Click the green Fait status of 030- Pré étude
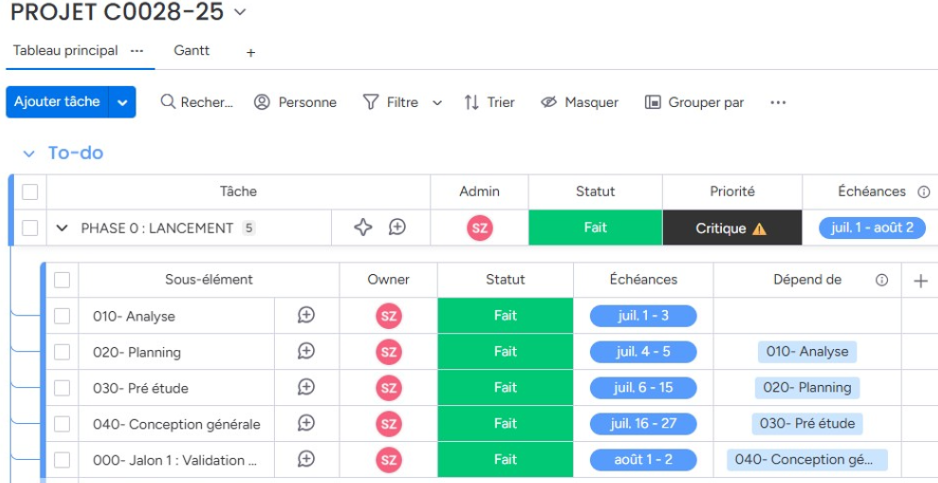 tap(505, 388)
